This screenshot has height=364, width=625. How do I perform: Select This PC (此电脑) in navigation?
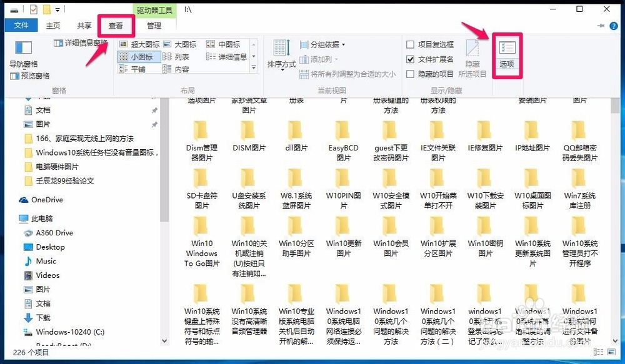point(36,219)
